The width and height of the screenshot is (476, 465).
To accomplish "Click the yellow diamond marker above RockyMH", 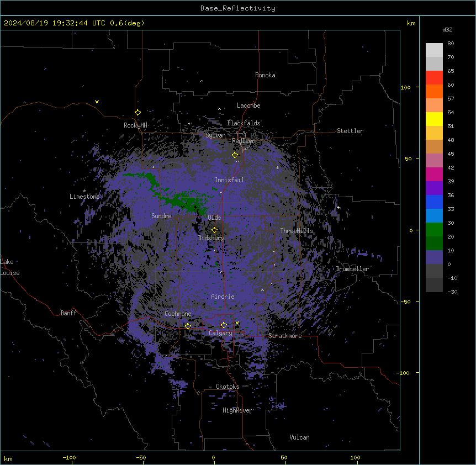I will 137,112.
